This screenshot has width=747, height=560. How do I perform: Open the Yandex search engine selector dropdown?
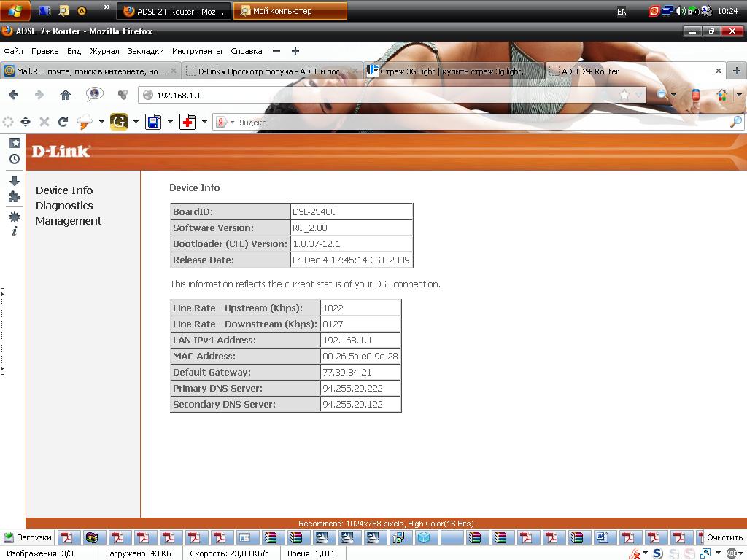[232, 122]
